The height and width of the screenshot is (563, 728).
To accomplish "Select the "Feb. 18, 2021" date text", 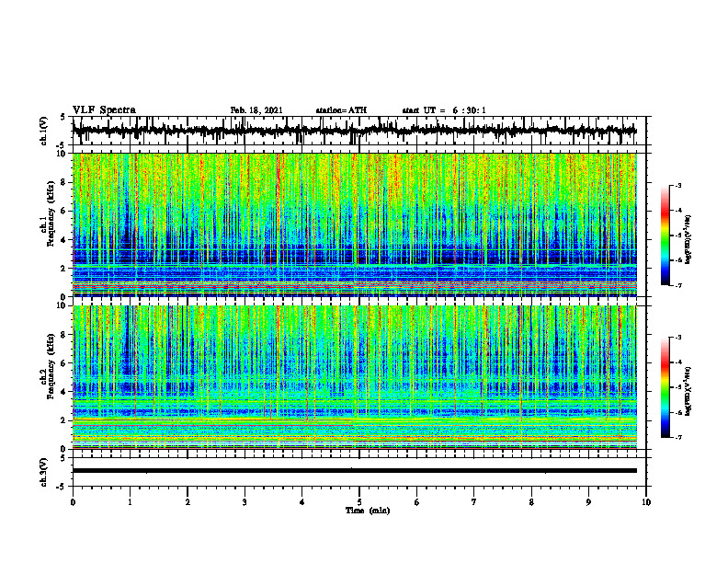I will (256, 110).
